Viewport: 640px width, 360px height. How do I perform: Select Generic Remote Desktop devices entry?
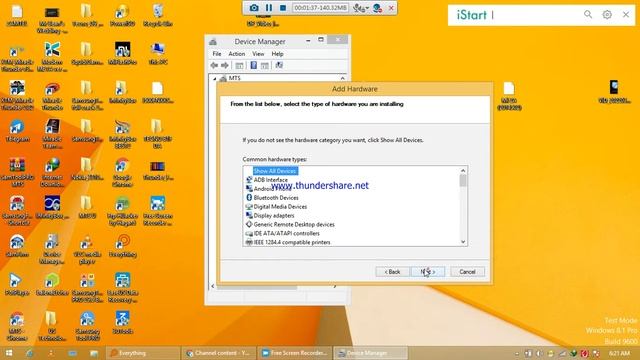294,224
